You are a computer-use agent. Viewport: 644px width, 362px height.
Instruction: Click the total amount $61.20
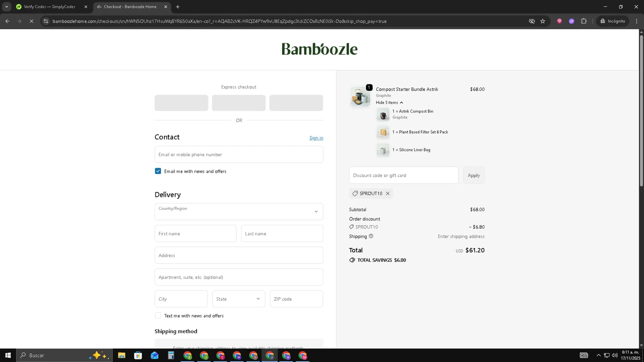point(475,250)
